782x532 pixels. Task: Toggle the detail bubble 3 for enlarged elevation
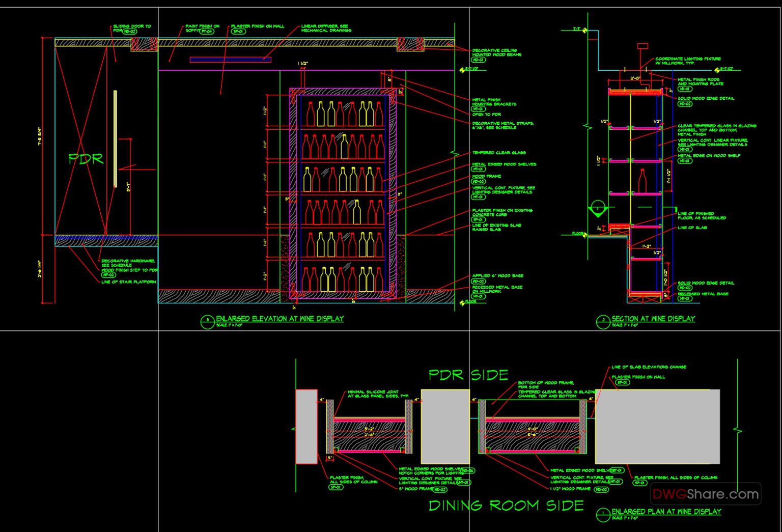[x=208, y=321]
